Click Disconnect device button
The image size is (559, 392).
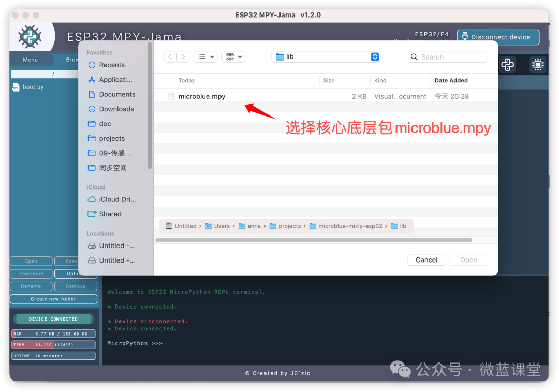(x=498, y=37)
